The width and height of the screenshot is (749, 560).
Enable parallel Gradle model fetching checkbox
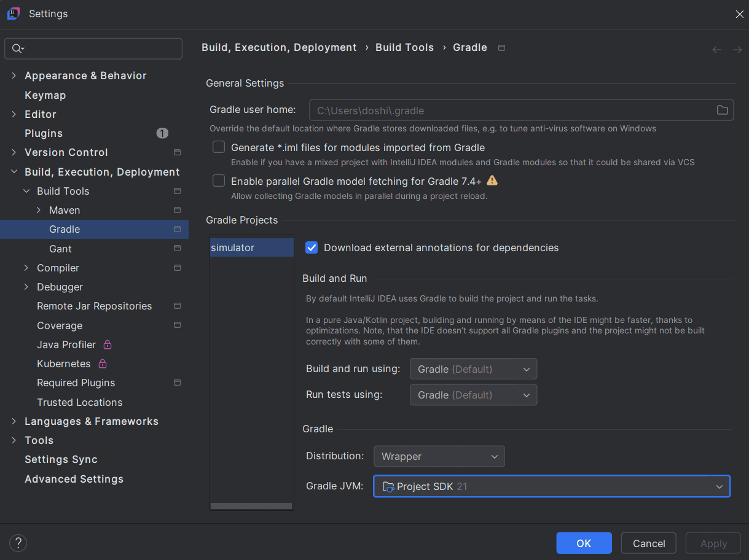[x=219, y=181]
